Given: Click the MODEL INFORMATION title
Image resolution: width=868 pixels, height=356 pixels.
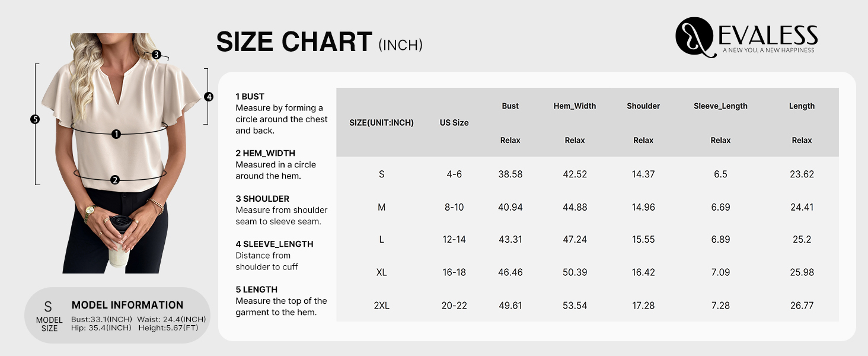Looking at the screenshot, I should [127, 305].
